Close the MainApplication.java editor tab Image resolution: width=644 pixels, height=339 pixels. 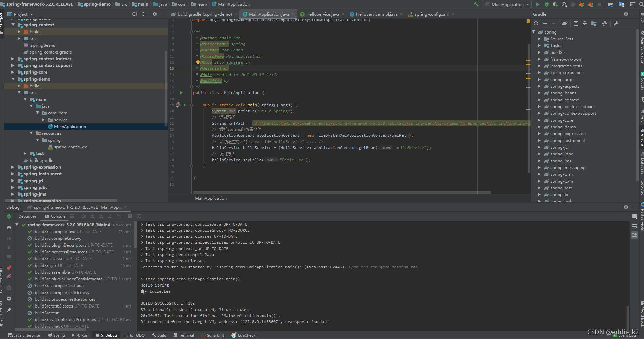click(293, 14)
